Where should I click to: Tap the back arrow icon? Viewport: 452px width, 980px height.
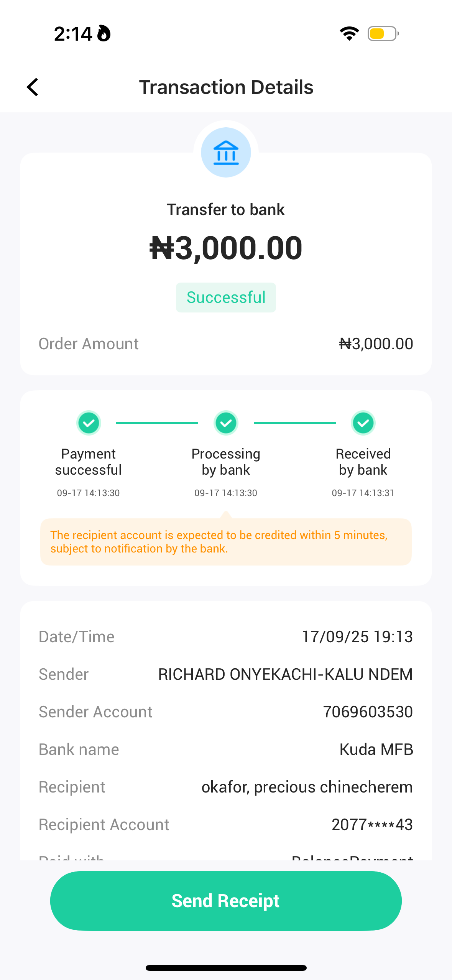[x=33, y=87]
